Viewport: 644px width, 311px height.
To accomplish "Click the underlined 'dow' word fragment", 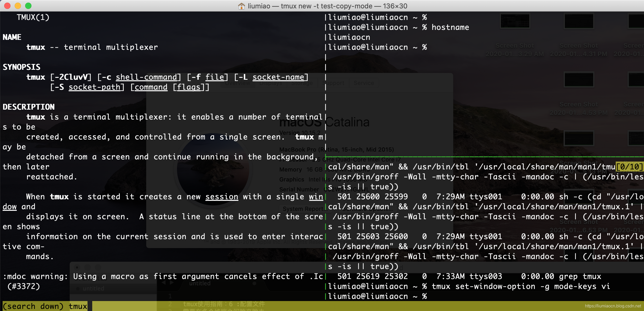I will click(10, 207).
